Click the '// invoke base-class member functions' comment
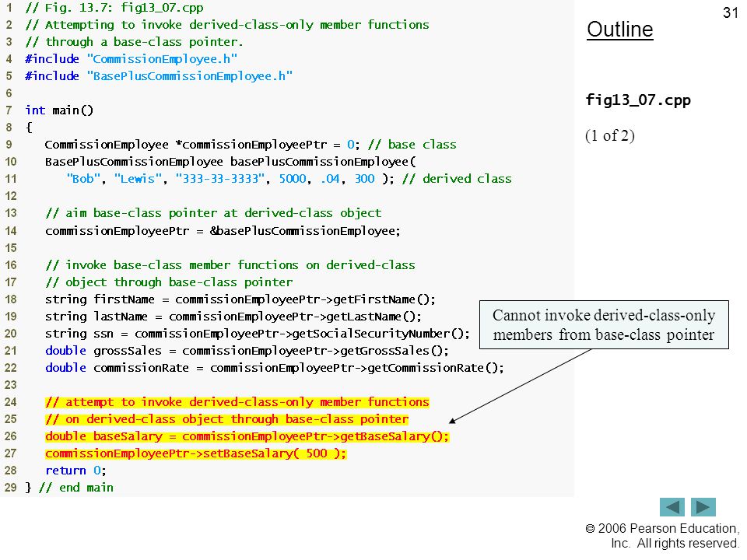Image resolution: width=747 pixels, height=560 pixels. (x=230, y=265)
